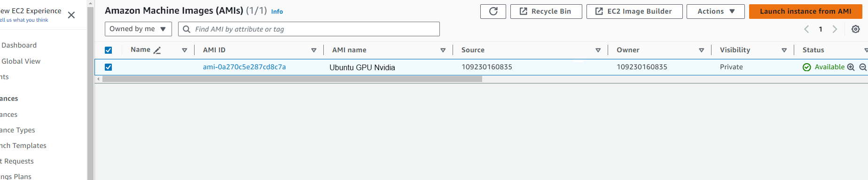
Task: Toggle the select-all AMIs header checkbox
Action: coord(109,50)
